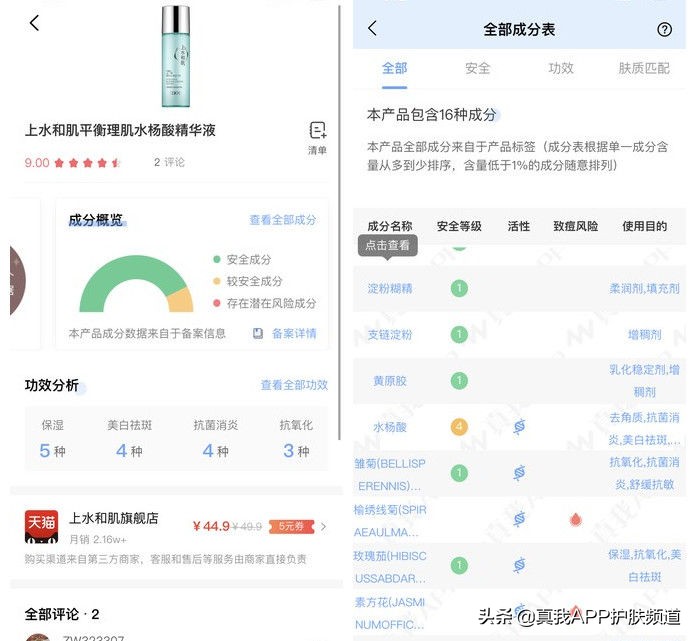The image size is (696, 641).
Task: Click safety level 1 badge for 支链淀粉
Action: pyautogui.click(x=459, y=334)
